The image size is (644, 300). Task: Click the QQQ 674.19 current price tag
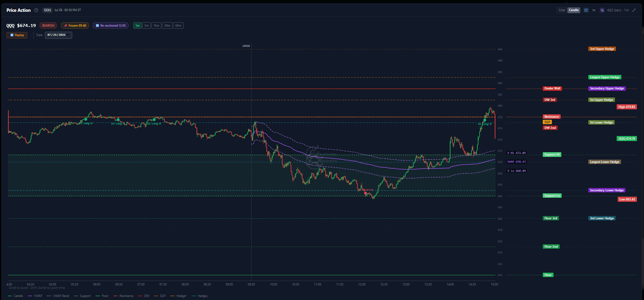(x=627, y=139)
